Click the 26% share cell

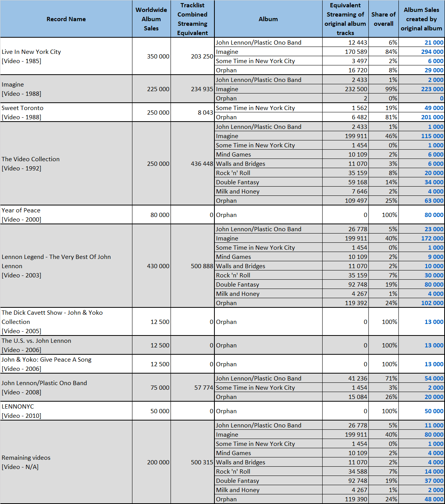click(383, 397)
